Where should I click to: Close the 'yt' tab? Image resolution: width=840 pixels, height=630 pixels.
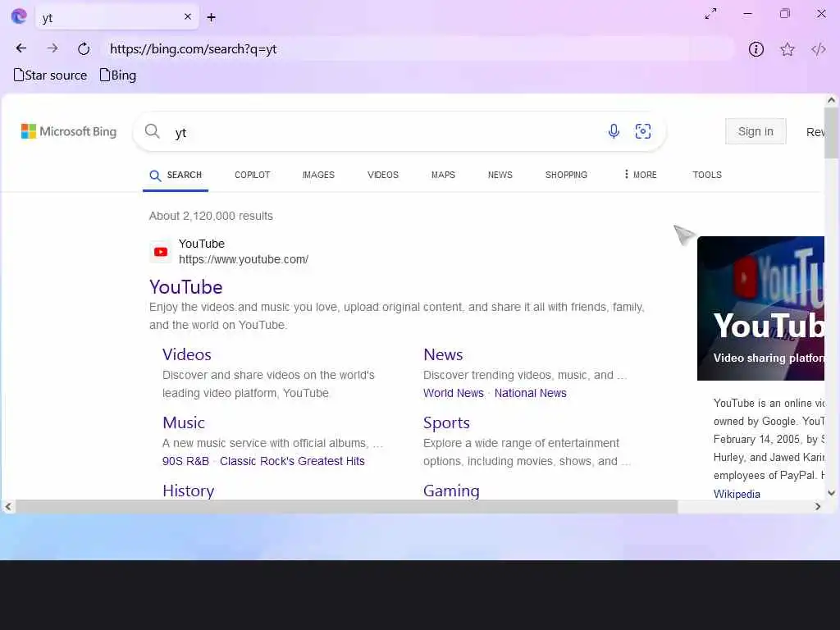(x=188, y=16)
